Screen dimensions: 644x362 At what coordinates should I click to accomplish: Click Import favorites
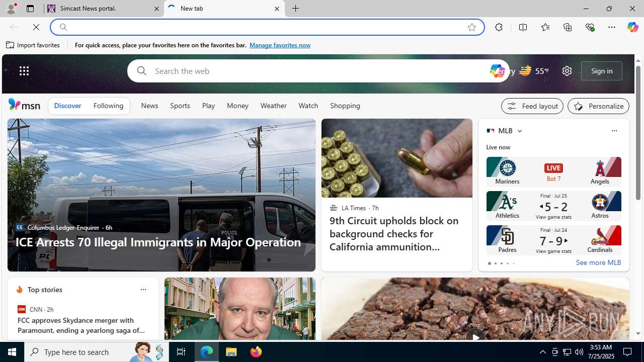[x=33, y=45]
